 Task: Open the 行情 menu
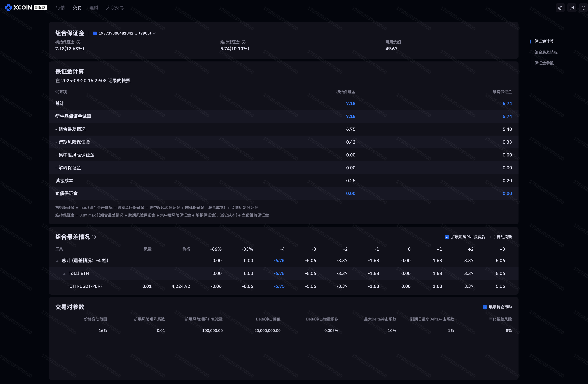60,8
